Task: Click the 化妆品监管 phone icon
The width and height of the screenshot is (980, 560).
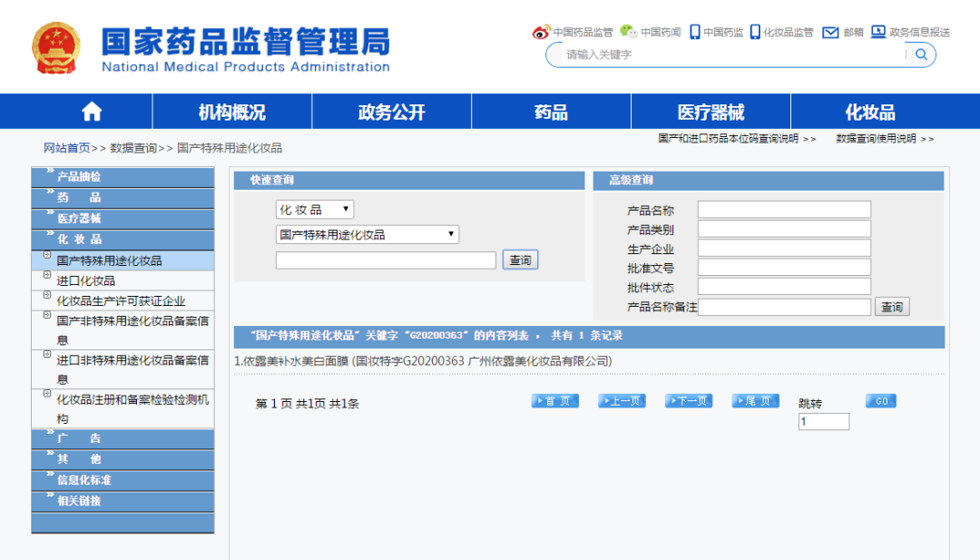Action: click(x=755, y=32)
